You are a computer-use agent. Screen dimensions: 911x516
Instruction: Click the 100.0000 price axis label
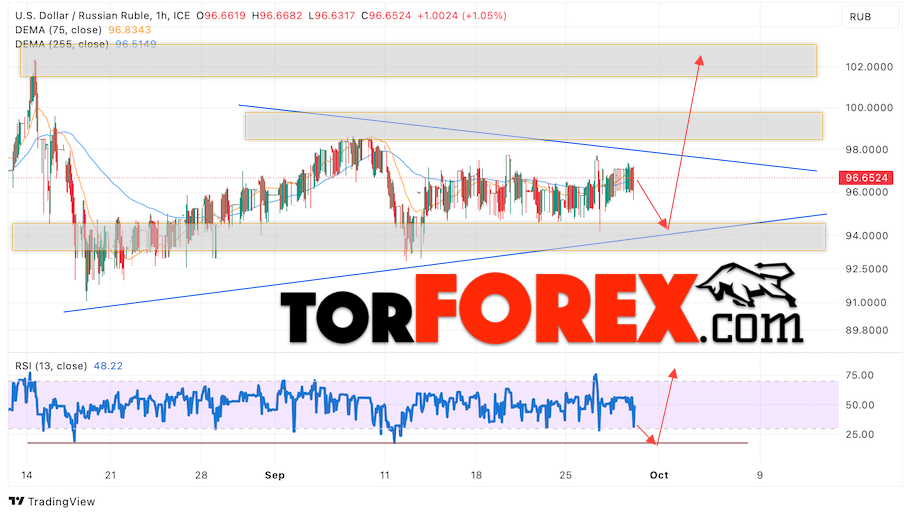pyautogui.click(x=869, y=108)
